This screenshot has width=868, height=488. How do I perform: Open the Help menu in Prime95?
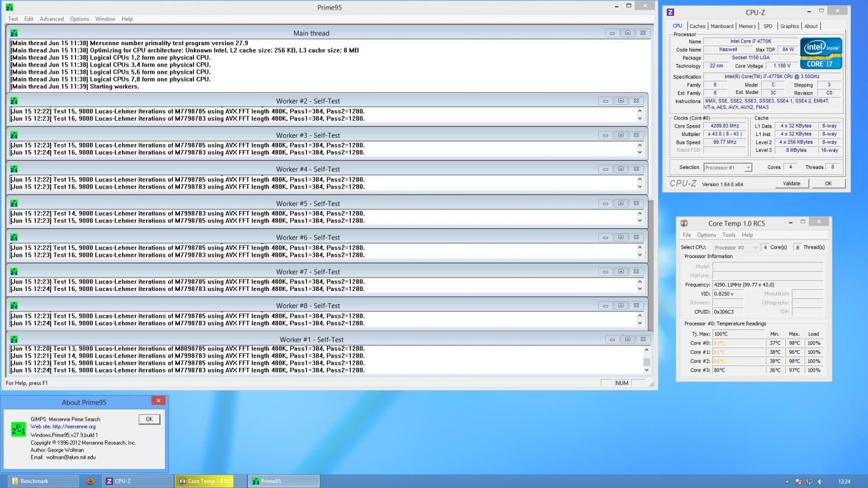coord(127,19)
